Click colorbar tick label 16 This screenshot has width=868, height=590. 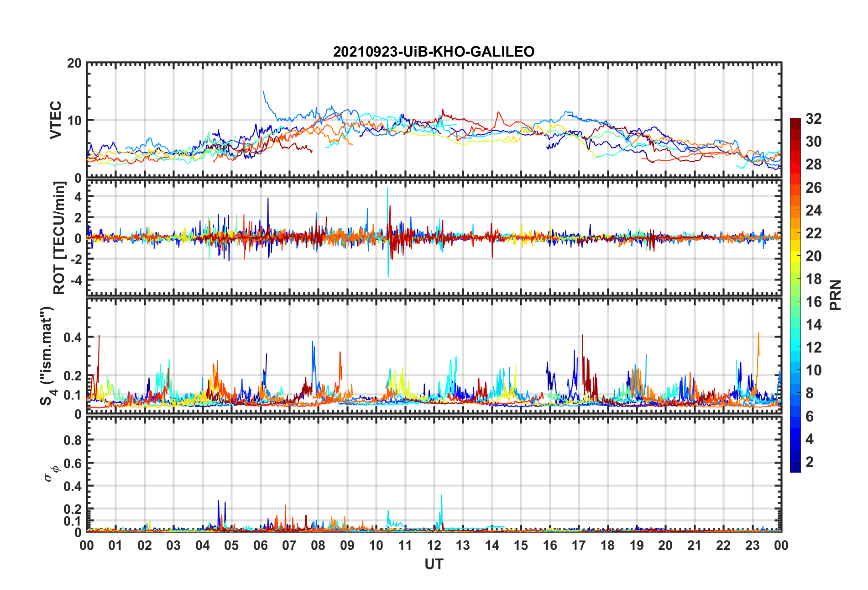813,302
